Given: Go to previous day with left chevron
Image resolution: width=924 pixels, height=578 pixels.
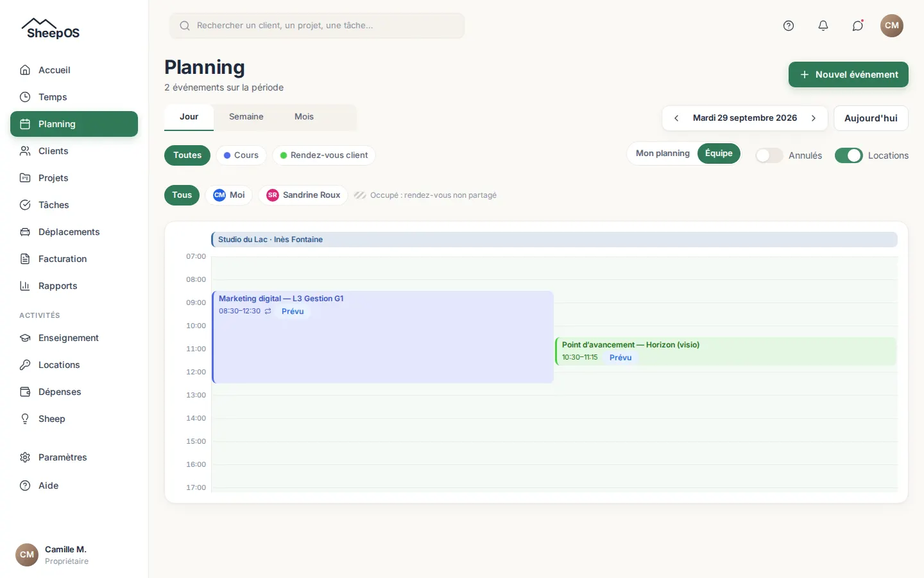Looking at the screenshot, I should tap(676, 118).
